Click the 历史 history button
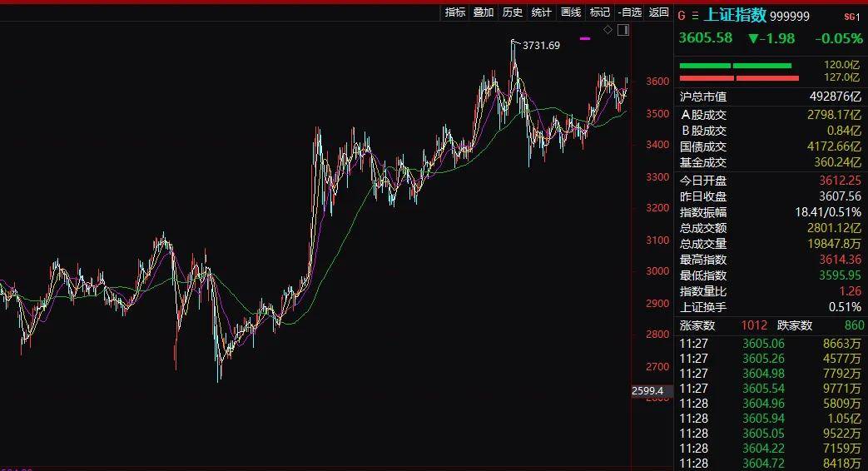Viewport: 868px width, 471px height. [x=513, y=12]
